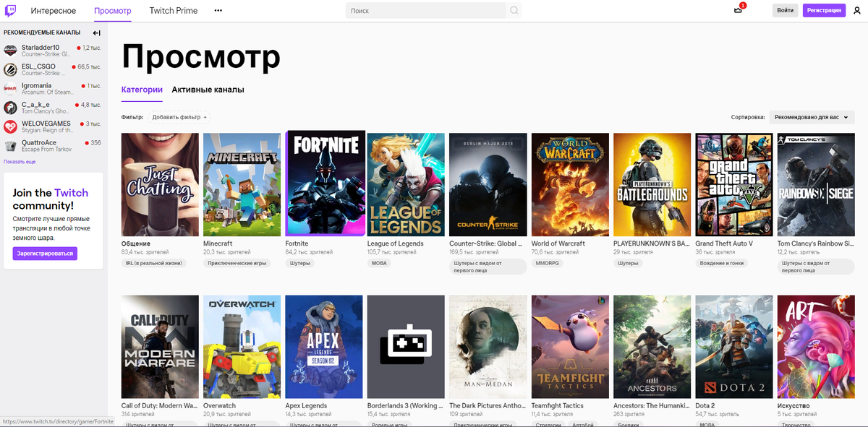Screen dimensions: 868x427
Task: Click the World of Warcraft title link
Action: pos(558,243)
